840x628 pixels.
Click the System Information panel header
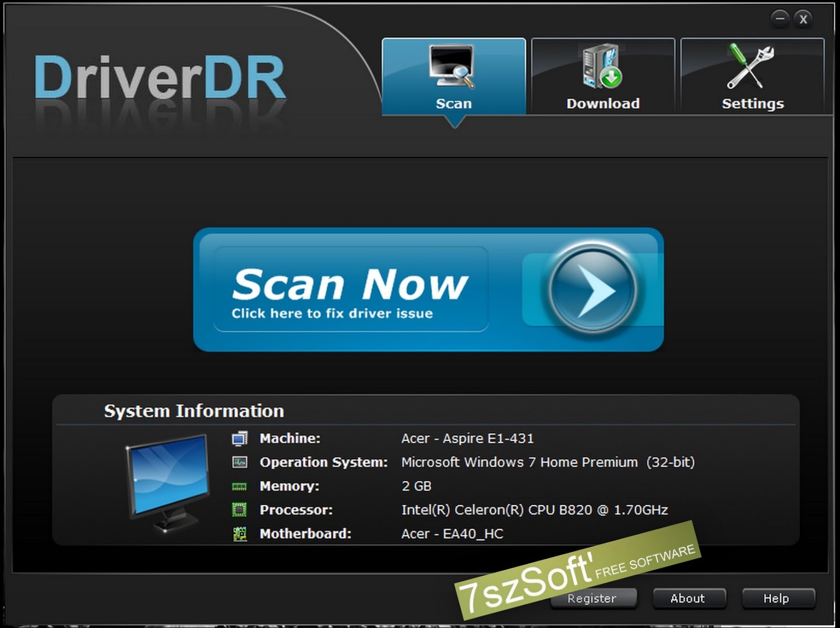194,411
